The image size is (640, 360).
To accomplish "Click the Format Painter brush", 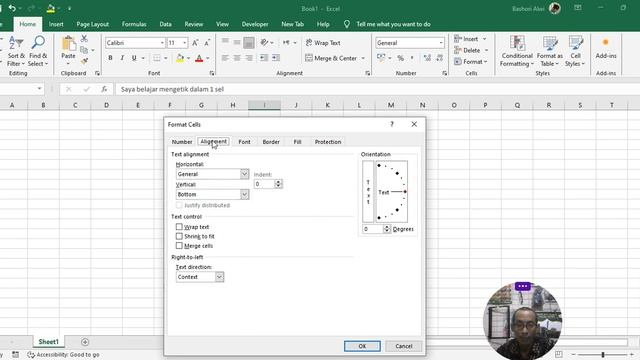I will 84,61.
